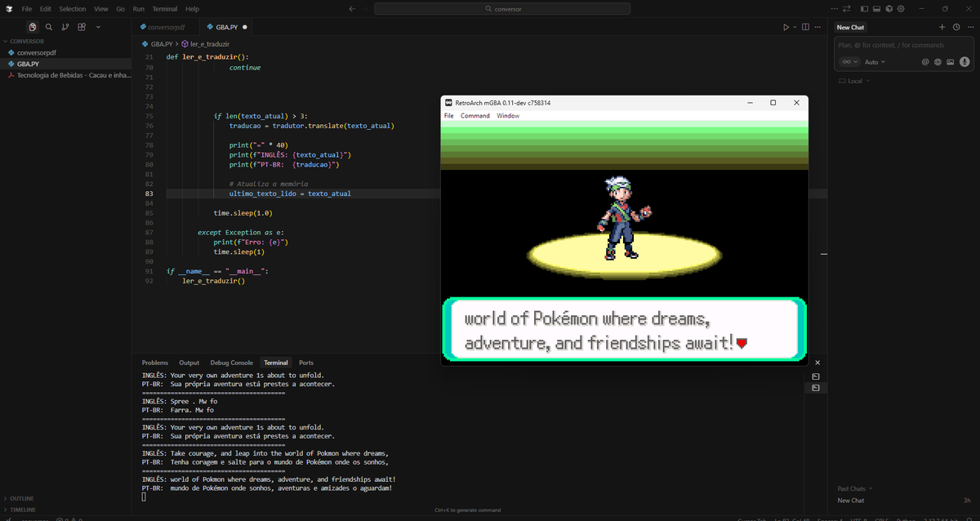The width and height of the screenshot is (980, 521).
Task: Select the New Chat tab
Action: point(850,27)
